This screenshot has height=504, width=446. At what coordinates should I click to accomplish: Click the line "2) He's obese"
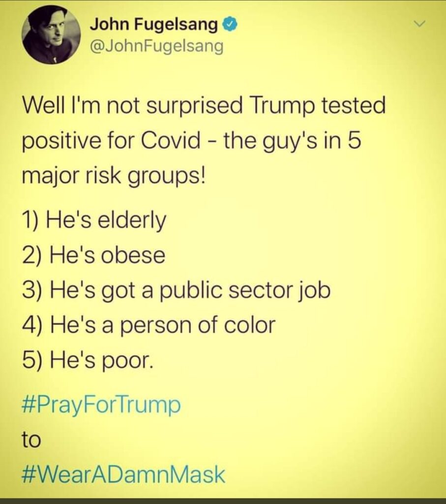click(94, 255)
